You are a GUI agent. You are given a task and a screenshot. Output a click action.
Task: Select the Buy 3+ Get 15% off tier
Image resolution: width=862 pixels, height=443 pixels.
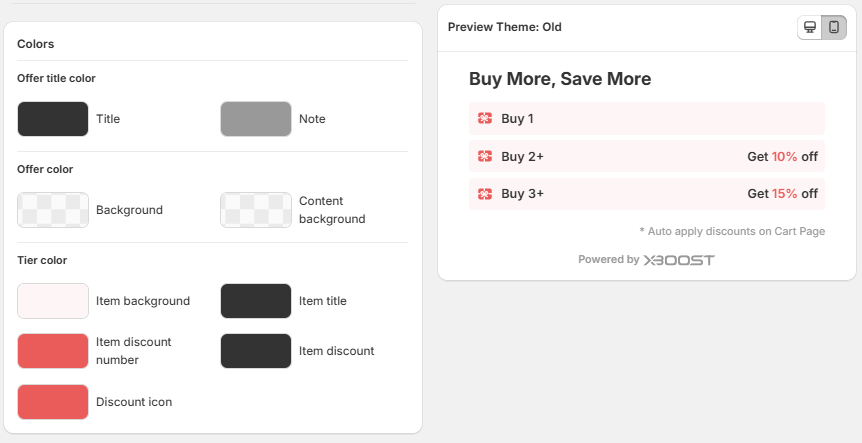coord(646,193)
